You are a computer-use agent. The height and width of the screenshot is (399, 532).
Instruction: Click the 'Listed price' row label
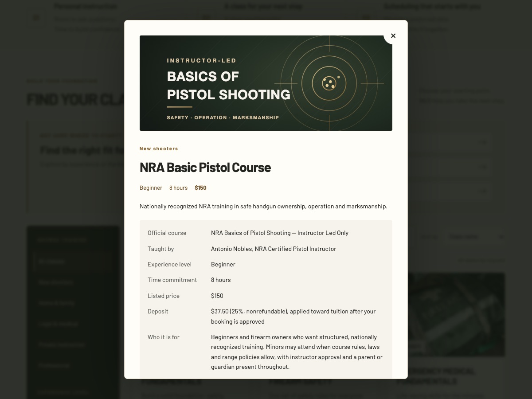coord(164,296)
